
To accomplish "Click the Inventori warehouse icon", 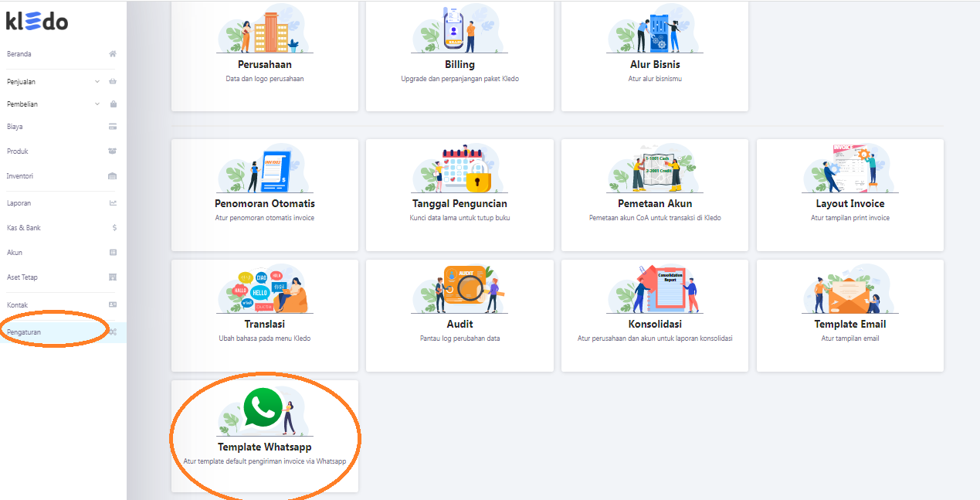I will pyautogui.click(x=113, y=176).
